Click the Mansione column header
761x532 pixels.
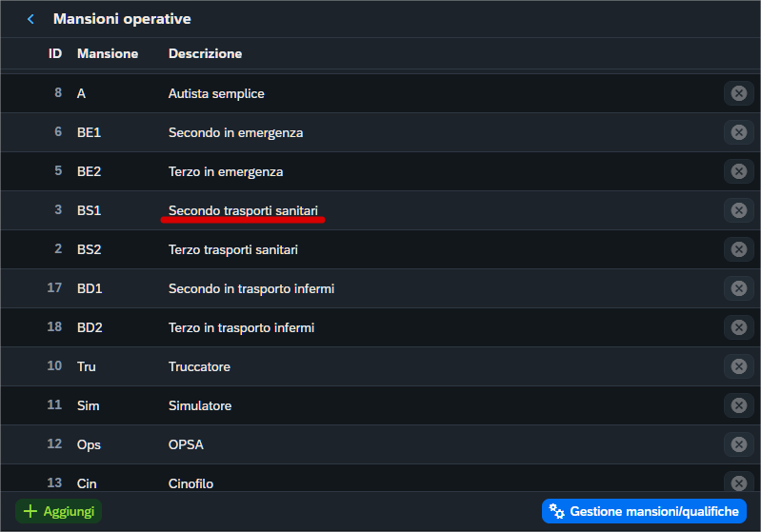click(x=108, y=53)
